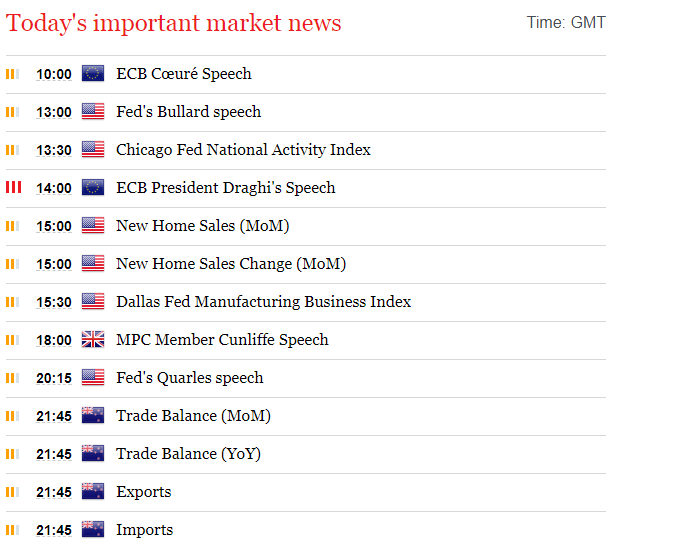Image resolution: width=682 pixels, height=551 pixels.
Task: Click New Zealand flag beside Trade Balance (MoM)
Action: pyautogui.click(x=93, y=415)
